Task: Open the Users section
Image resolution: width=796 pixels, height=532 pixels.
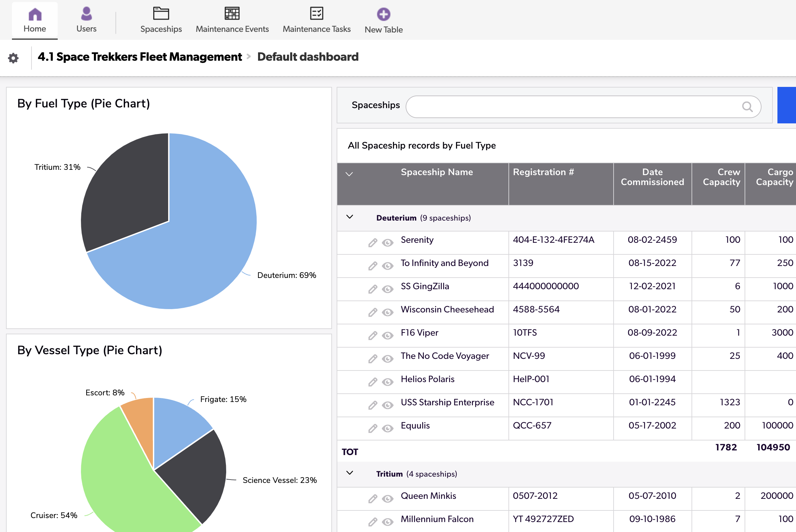Action: coord(86,19)
